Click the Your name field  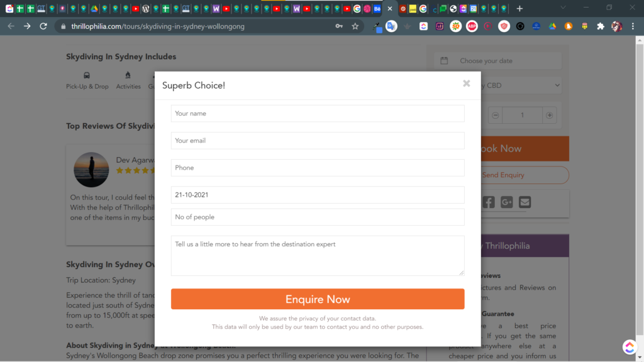click(318, 114)
